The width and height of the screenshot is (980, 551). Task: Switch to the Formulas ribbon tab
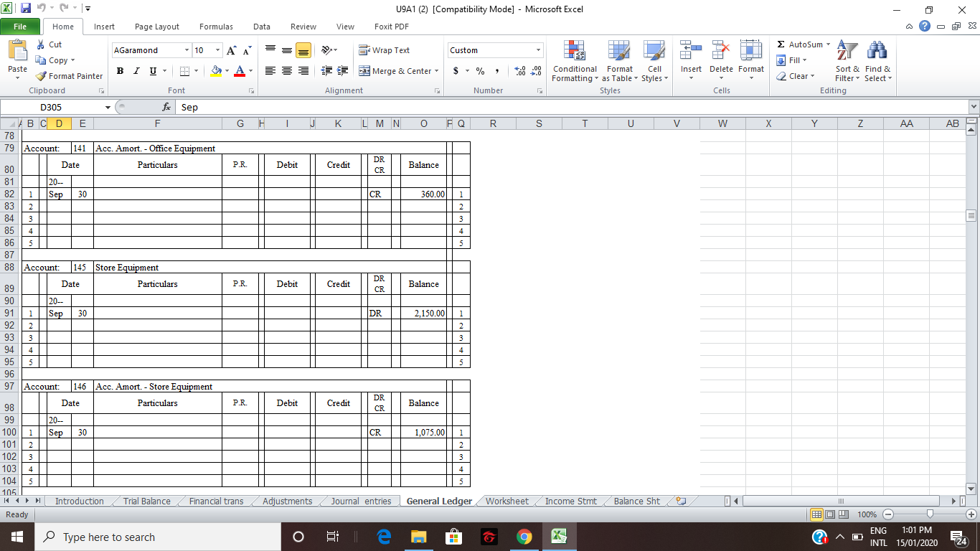[216, 27]
